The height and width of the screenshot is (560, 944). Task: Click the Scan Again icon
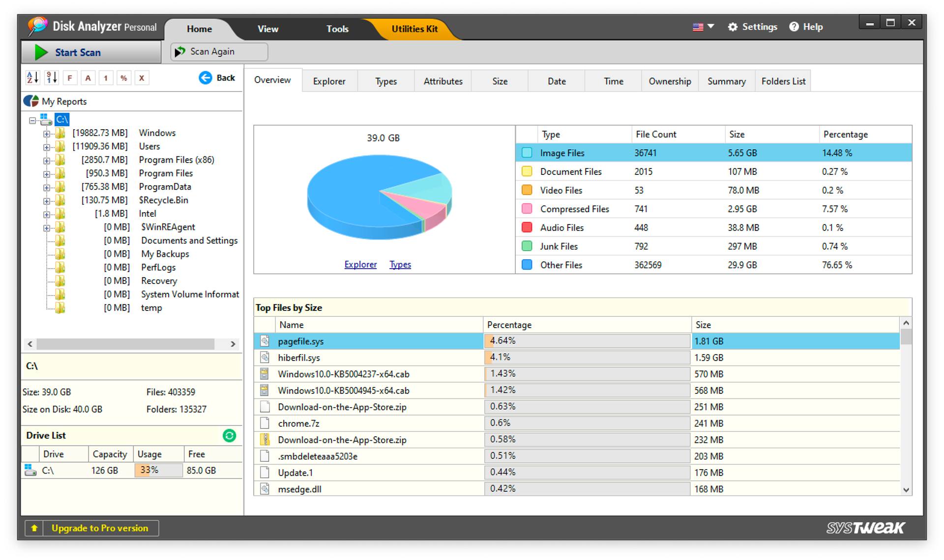(x=180, y=52)
